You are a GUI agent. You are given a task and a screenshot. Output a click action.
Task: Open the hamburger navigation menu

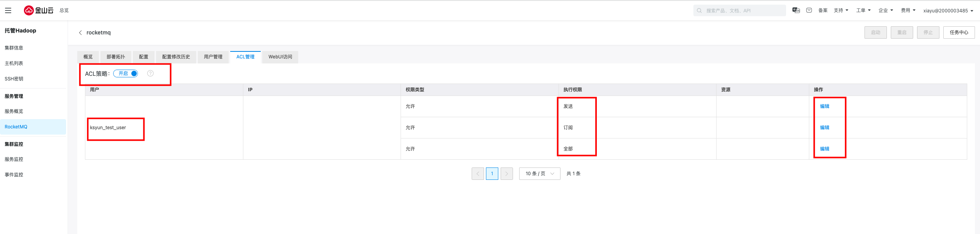click(8, 10)
